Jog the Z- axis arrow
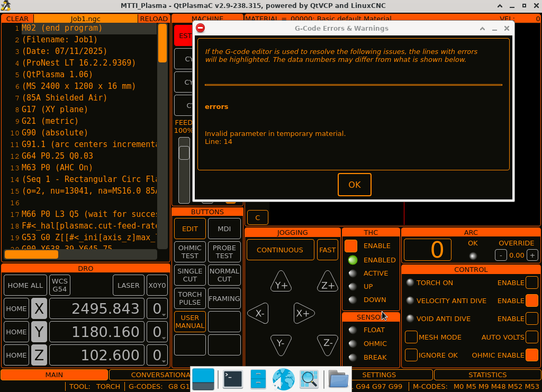The height and width of the screenshot is (392, 542). (x=327, y=344)
